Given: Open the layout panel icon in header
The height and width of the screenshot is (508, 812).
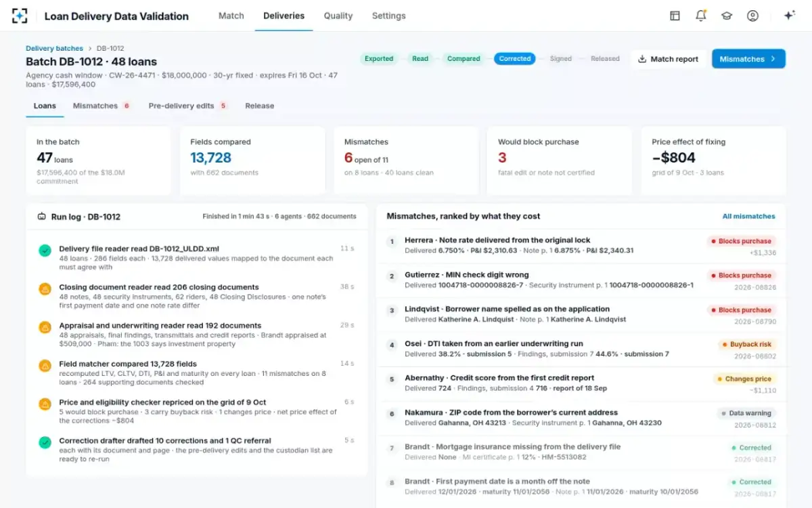Looking at the screenshot, I should coord(675,16).
